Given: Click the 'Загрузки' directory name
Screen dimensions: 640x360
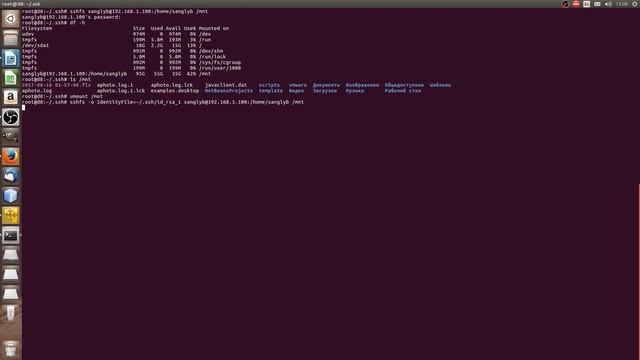Looking at the screenshot, I should 325,91.
